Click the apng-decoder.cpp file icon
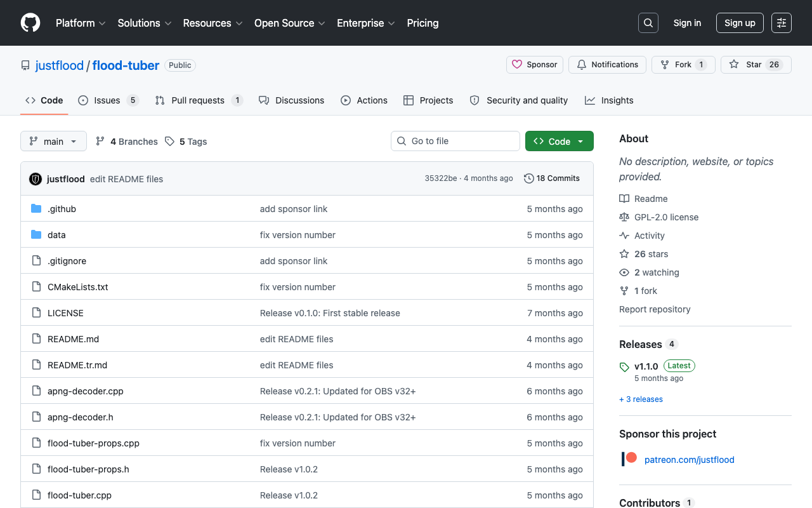 (36, 391)
